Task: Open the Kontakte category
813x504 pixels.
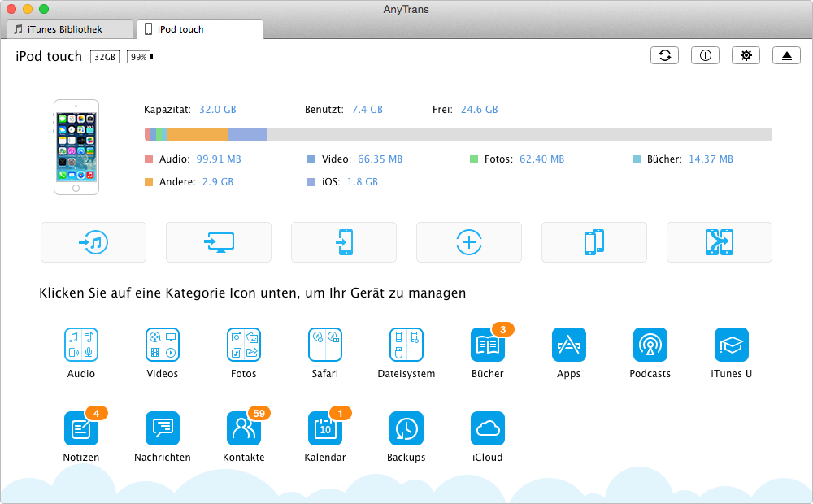Action: 244,428
